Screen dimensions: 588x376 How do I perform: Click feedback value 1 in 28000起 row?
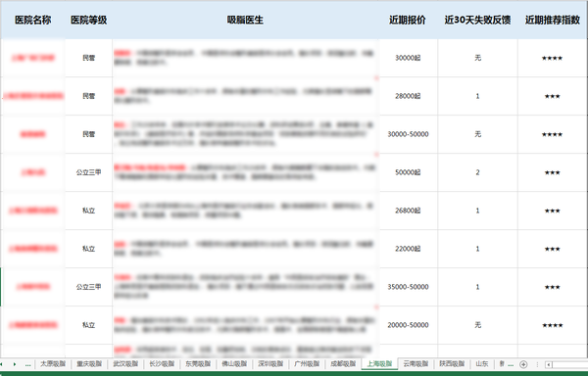click(477, 96)
